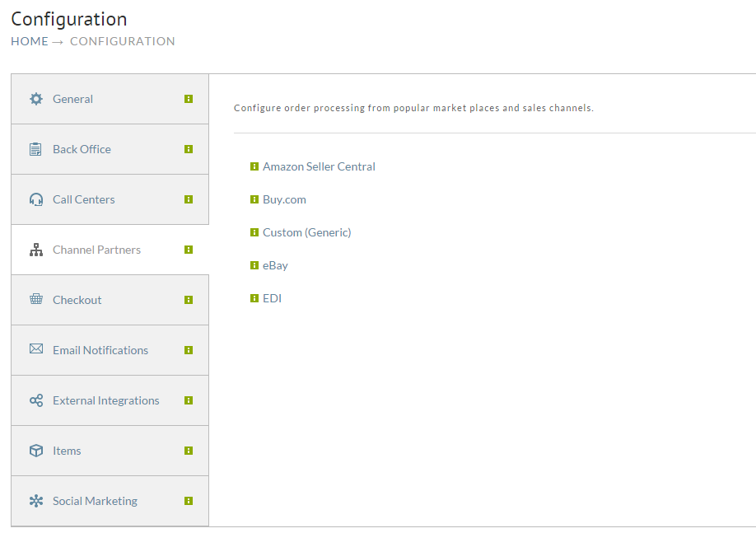
Task: Click the Email Notifications envelope icon
Action: (x=36, y=348)
